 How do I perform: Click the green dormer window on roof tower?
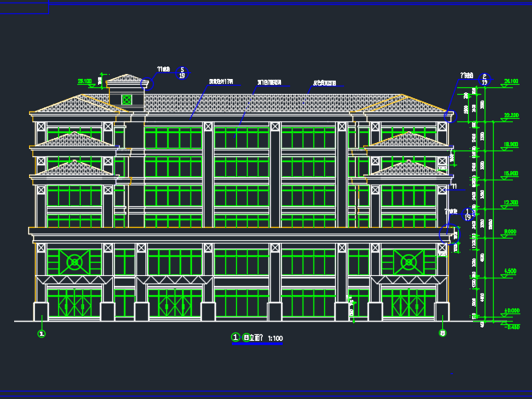tap(126, 100)
